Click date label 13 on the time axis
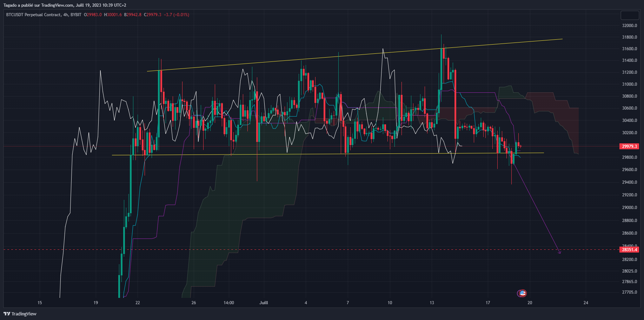Viewport: 644px width, 320px height. click(x=432, y=302)
